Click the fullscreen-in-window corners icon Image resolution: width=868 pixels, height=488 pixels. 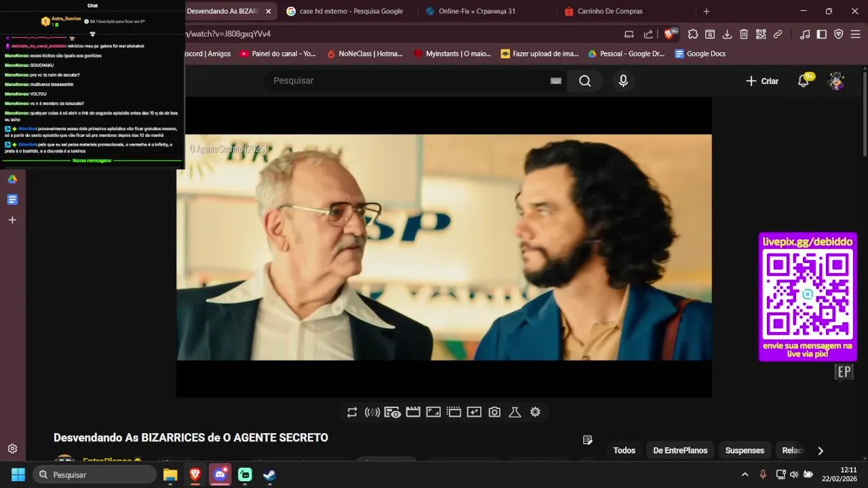[x=433, y=412]
